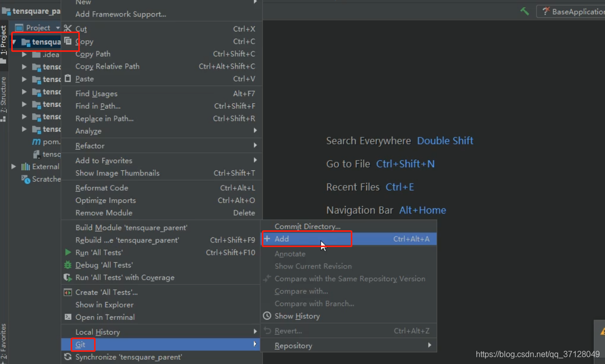The width and height of the screenshot is (605, 364).
Task: Select Copy Relative Path entry
Action: [x=161, y=67]
